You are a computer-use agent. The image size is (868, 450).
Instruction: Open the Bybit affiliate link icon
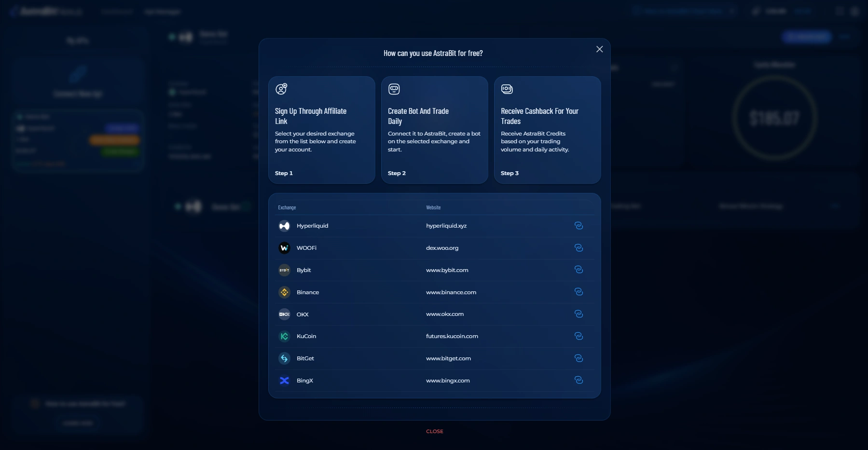point(579,270)
